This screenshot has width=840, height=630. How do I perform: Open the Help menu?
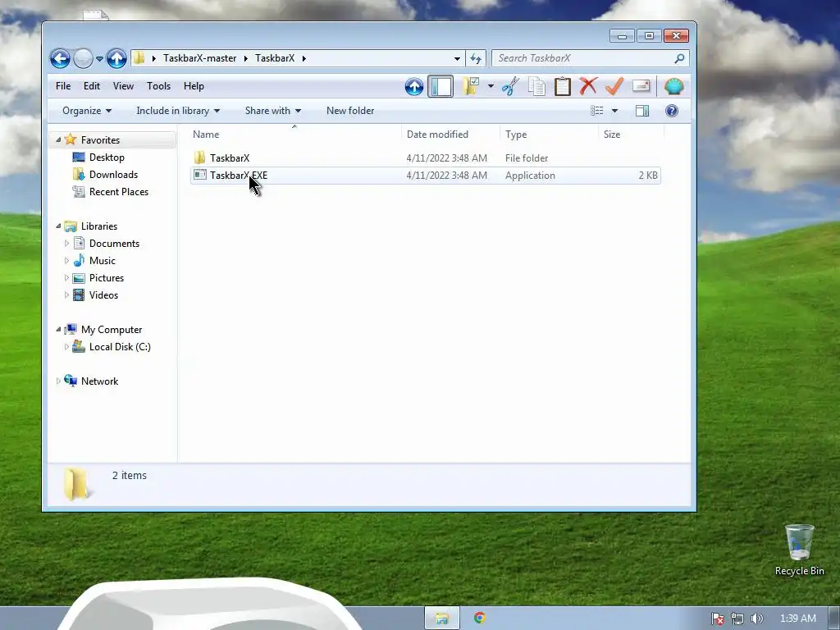click(194, 86)
